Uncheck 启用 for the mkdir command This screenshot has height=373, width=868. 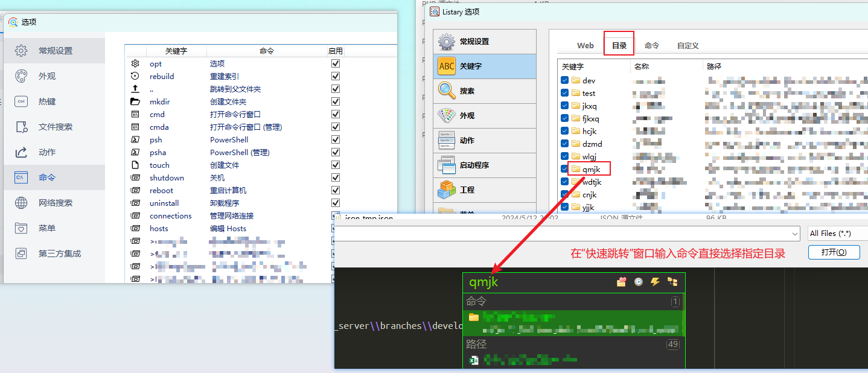pyautogui.click(x=336, y=101)
